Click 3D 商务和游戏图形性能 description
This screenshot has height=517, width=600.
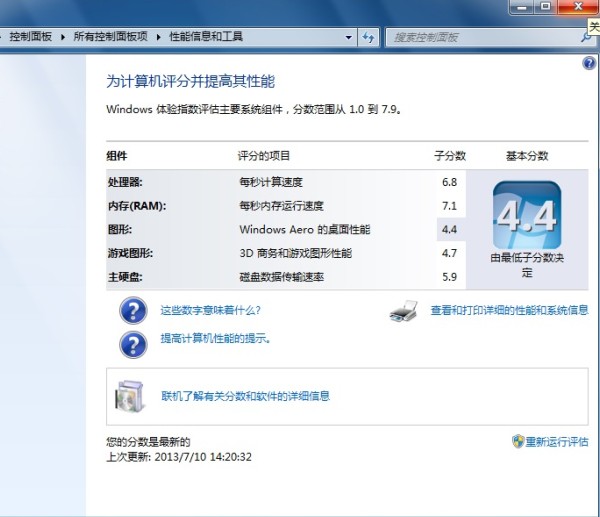point(295,253)
